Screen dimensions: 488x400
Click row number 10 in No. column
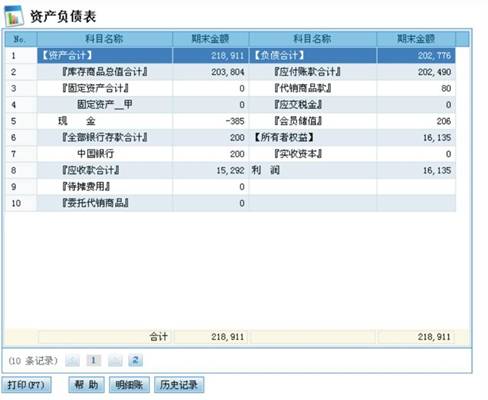[16, 203]
